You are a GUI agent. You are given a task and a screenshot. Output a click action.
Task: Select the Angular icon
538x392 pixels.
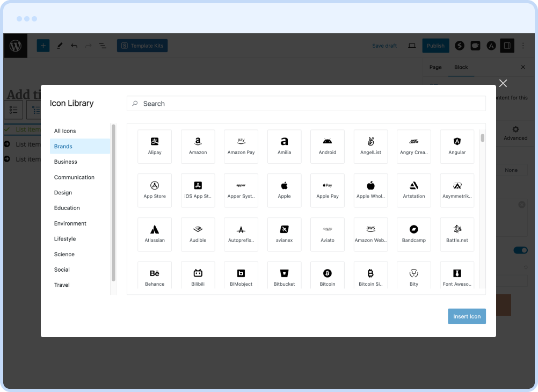point(457,147)
